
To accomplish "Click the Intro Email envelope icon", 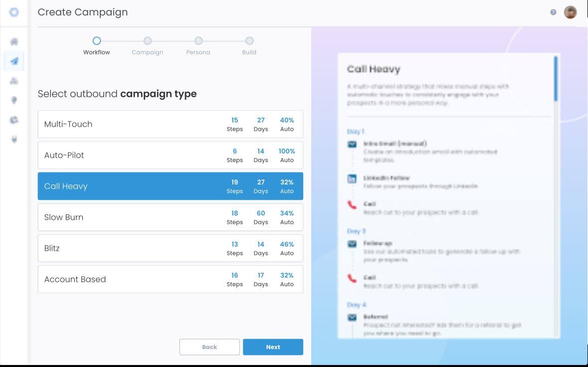I will tap(352, 145).
